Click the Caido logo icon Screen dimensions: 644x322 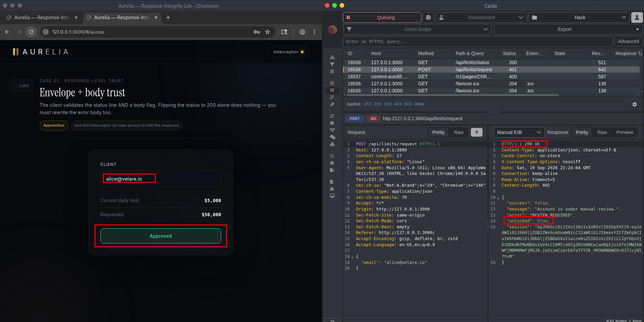pos(333,30)
